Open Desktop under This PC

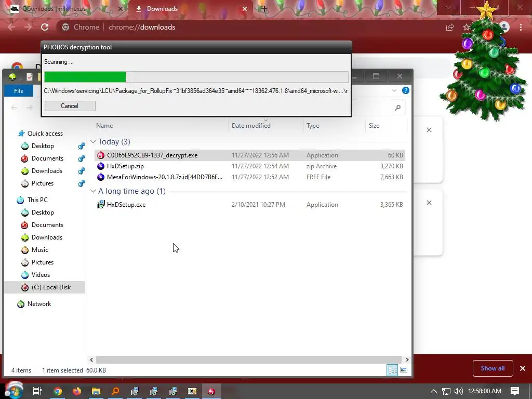43,212
